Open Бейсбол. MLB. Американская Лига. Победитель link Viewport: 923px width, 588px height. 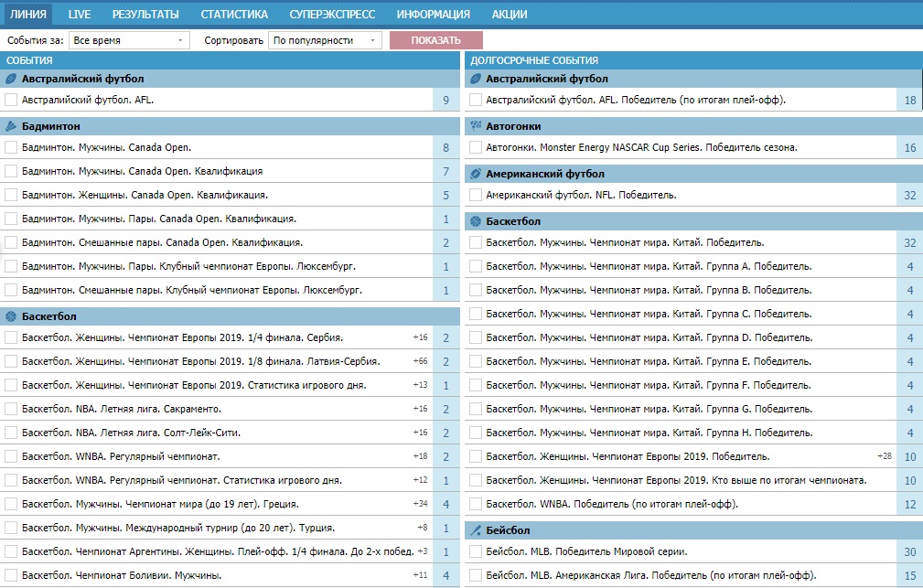pos(651,575)
